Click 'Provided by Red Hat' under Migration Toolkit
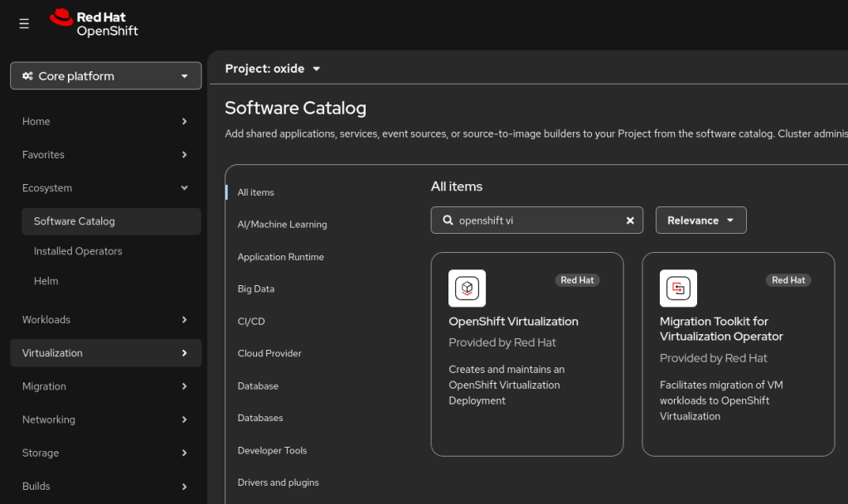The width and height of the screenshot is (848, 504). point(714,358)
